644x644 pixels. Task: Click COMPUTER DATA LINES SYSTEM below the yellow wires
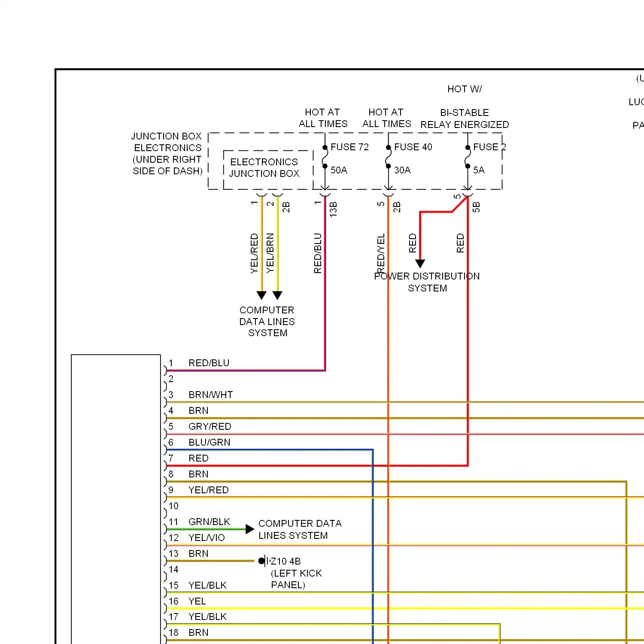267,321
